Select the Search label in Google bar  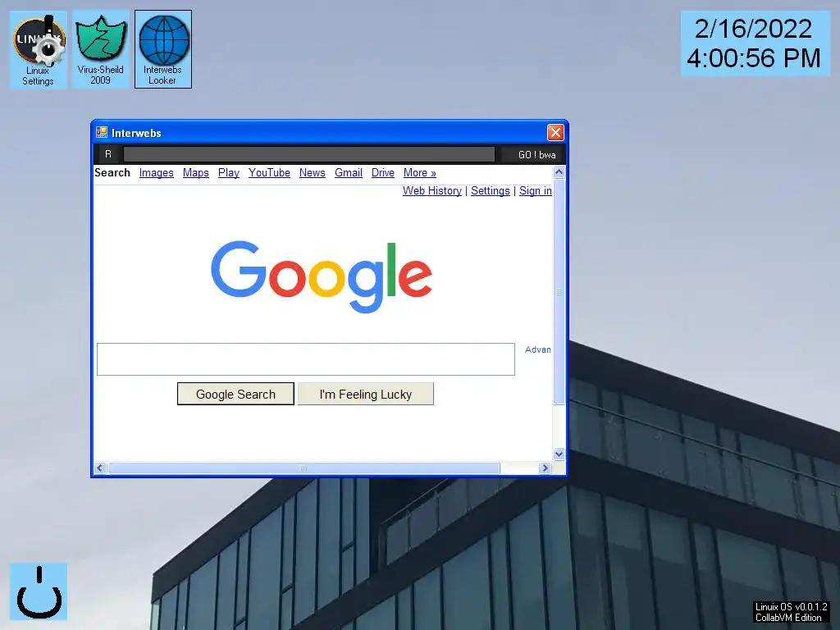(x=112, y=172)
